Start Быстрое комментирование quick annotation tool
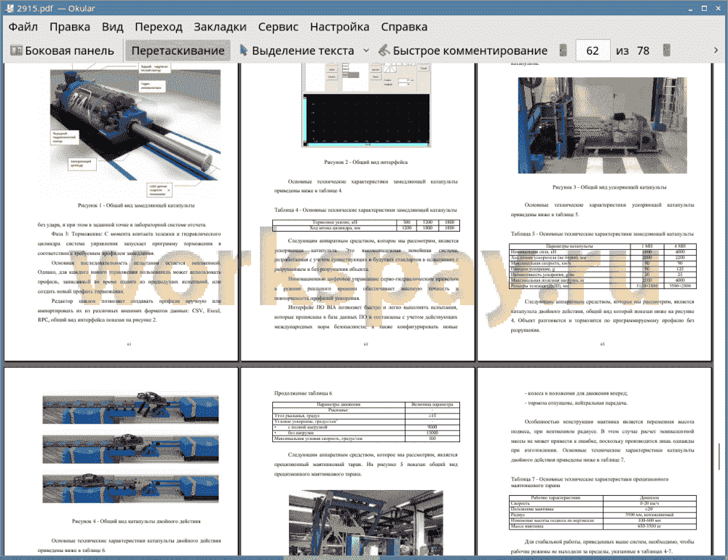728x560 pixels. tap(463, 51)
